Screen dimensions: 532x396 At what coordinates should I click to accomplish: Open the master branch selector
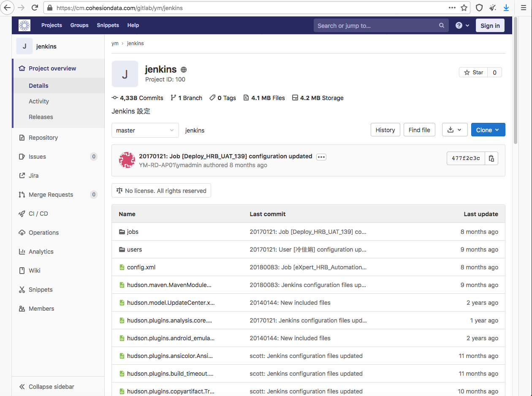(x=145, y=130)
